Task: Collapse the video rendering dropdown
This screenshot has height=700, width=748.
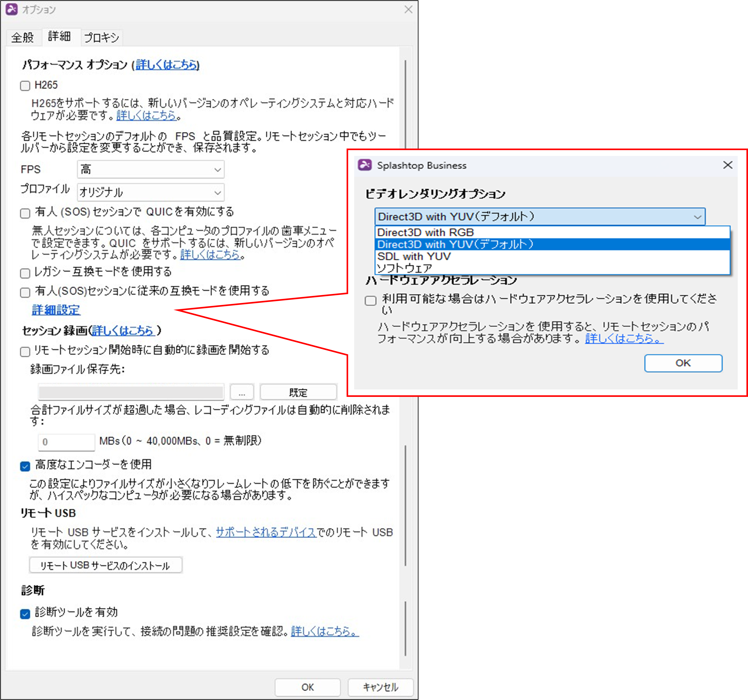Action: 539,217
